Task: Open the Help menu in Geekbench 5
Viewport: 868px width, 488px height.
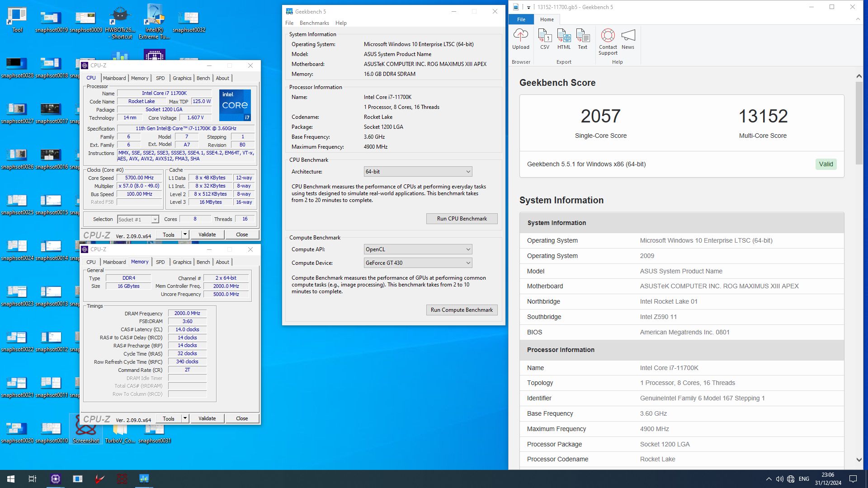Action: click(341, 23)
